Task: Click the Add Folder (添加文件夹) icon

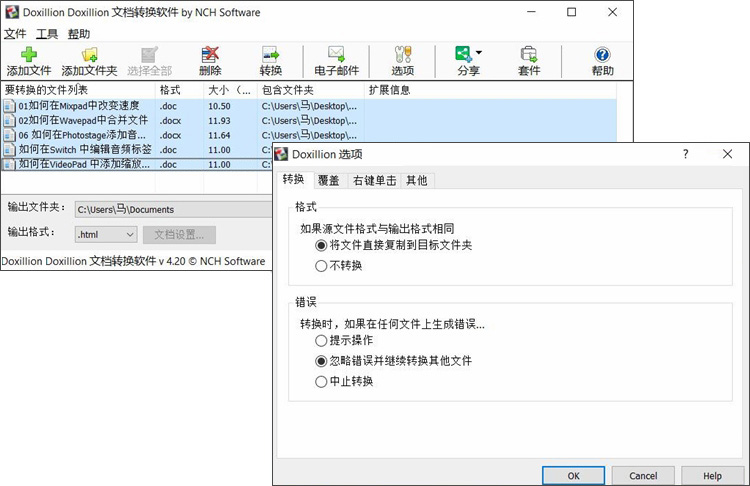Action: point(89,55)
